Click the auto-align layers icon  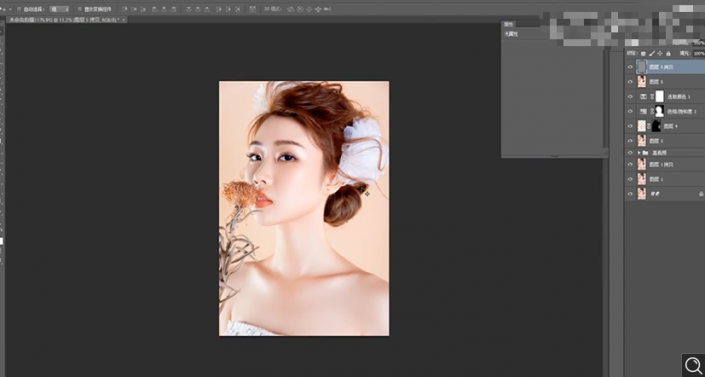point(253,9)
